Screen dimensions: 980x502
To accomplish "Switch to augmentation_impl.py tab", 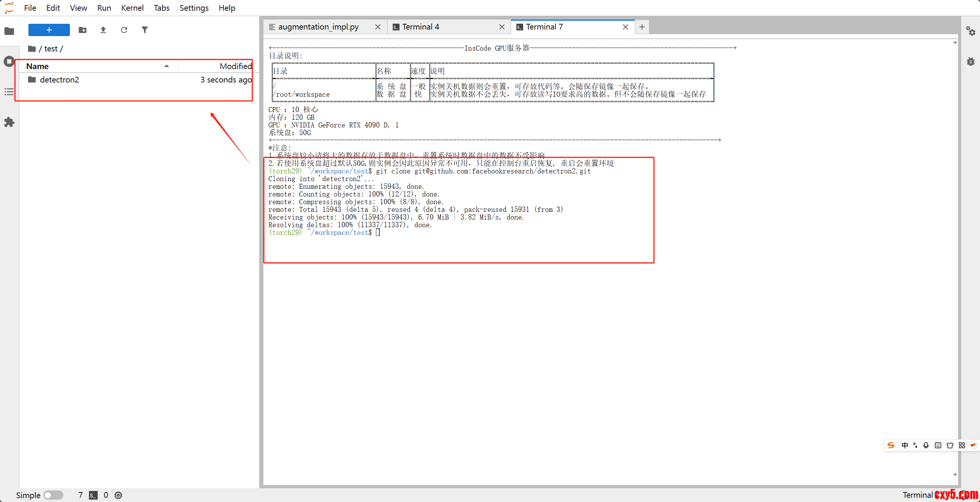I will coord(318,27).
